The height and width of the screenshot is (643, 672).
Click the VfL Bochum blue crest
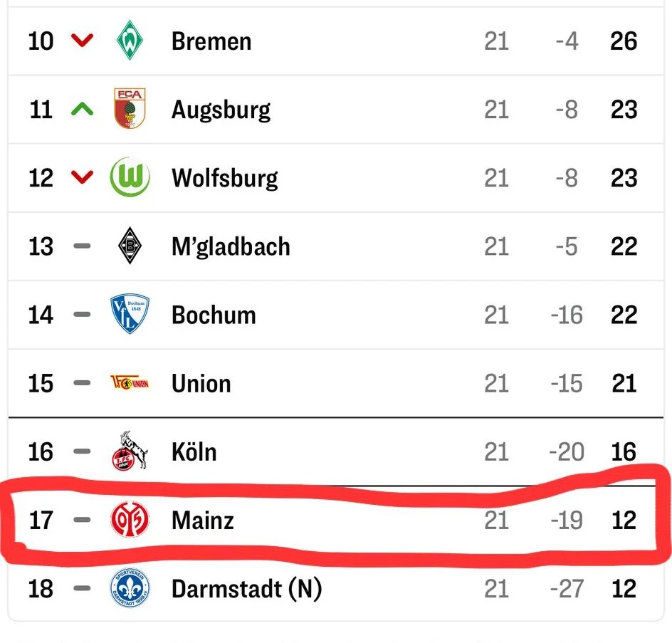click(130, 315)
